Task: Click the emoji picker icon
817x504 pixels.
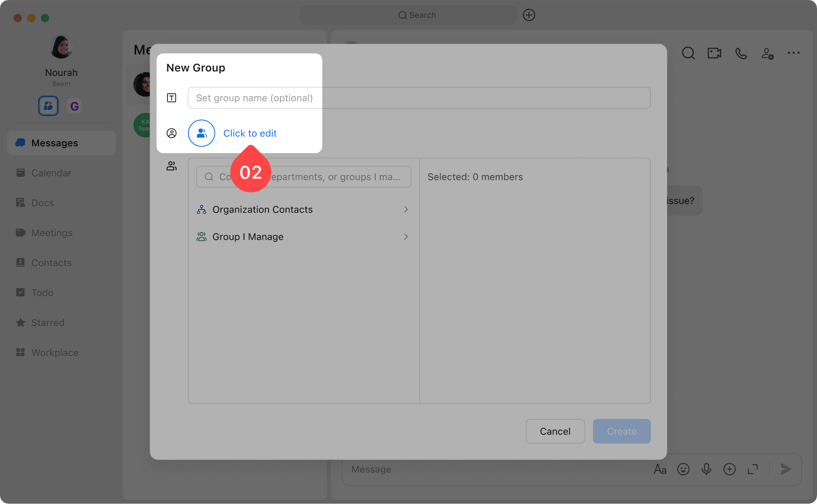Action: tap(683, 469)
